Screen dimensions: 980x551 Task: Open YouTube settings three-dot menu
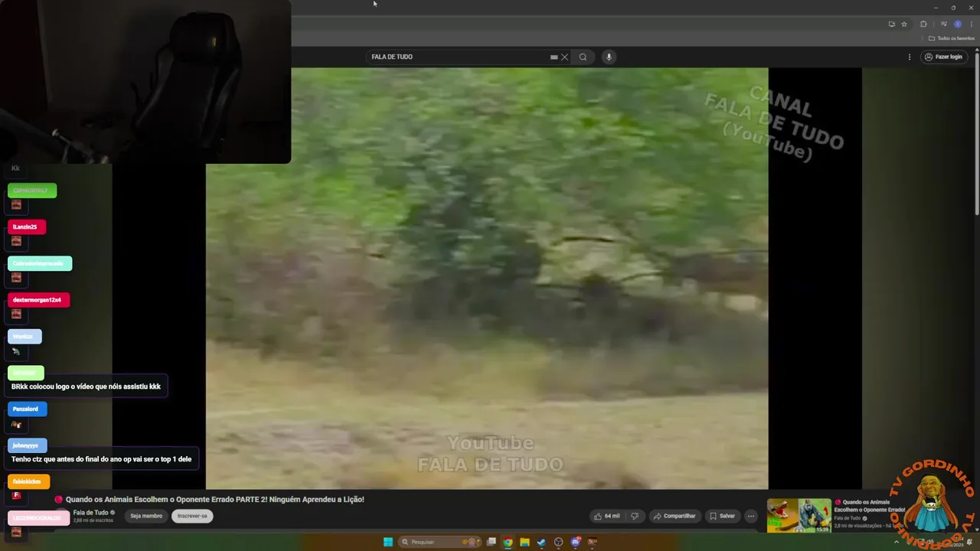pyautogui.click(x=910, y=57)
